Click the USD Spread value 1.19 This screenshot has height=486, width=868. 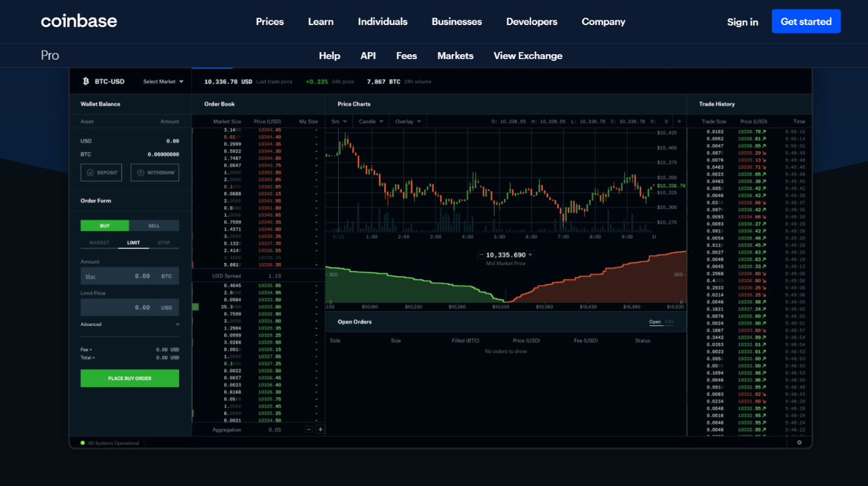click(x=274, y=276)
